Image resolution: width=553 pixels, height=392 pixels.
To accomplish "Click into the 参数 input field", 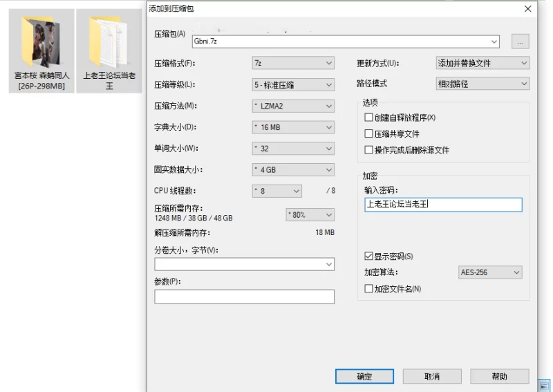I will [244, 297].
